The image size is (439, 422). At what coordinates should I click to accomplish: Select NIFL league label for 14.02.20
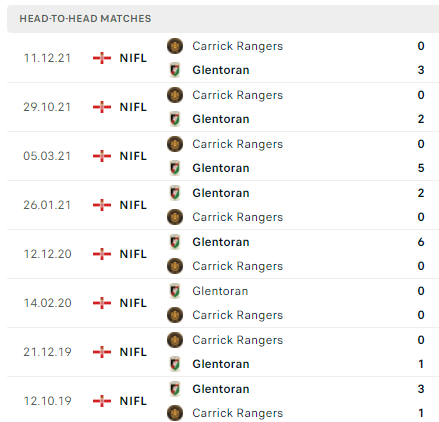click(133, 303)
